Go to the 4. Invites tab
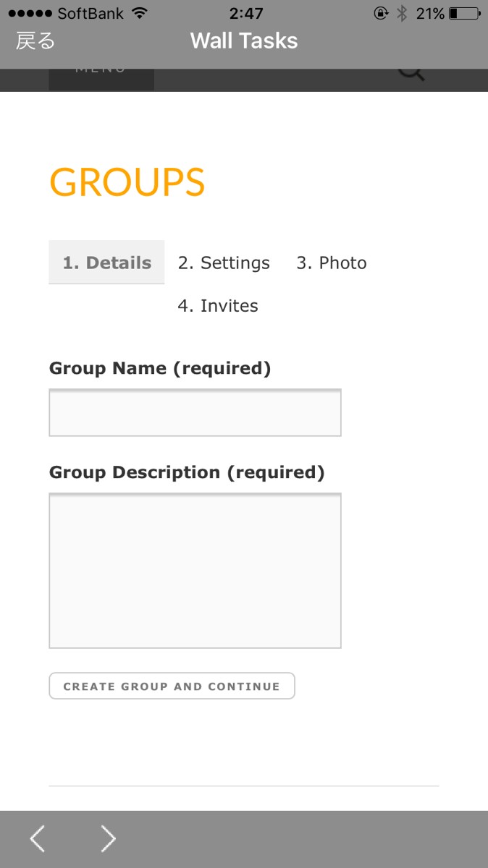The image size is (488, 868). click(x=218, y=306)
